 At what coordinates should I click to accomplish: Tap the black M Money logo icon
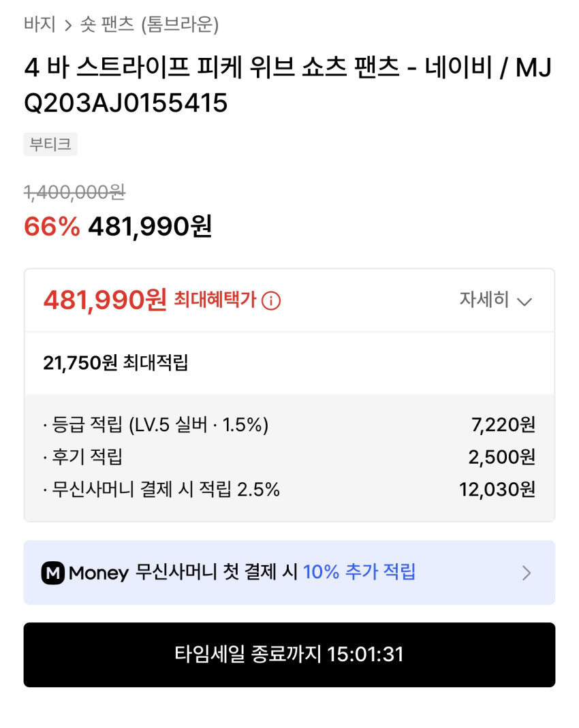[53, 573]
